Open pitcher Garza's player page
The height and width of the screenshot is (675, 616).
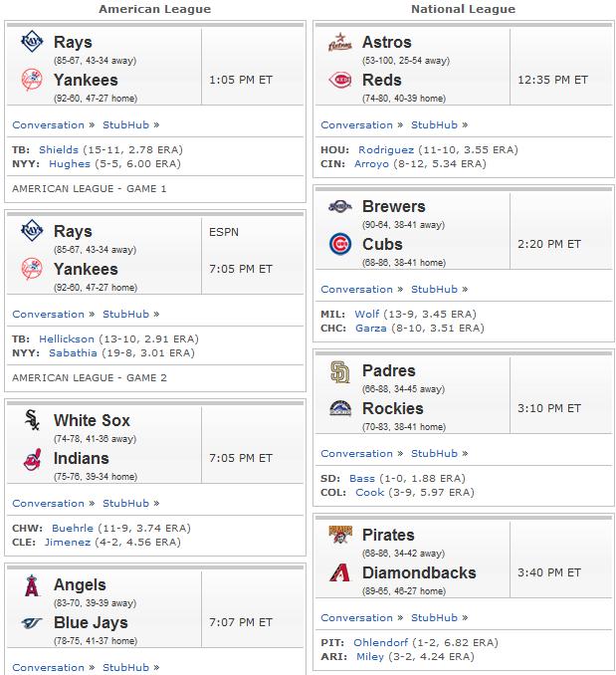pyautogui.click(x=371, y=328)
